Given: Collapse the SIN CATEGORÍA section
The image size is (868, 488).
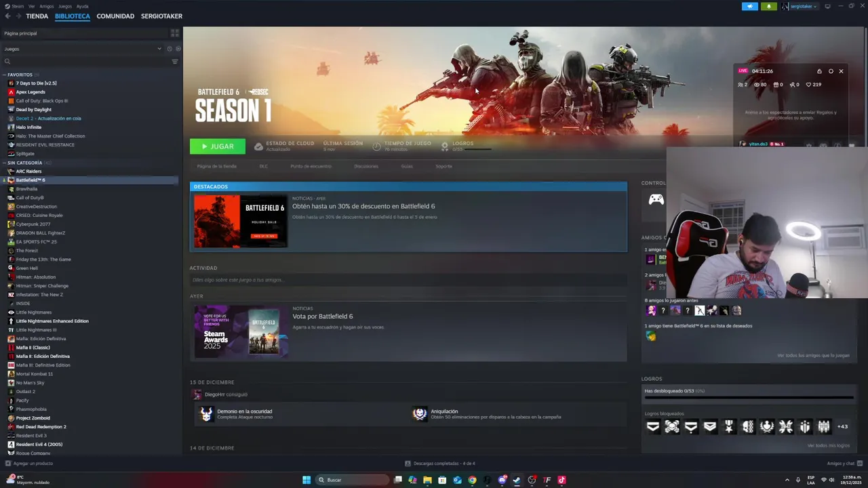Looking at the screenshot, I should 4,163.
